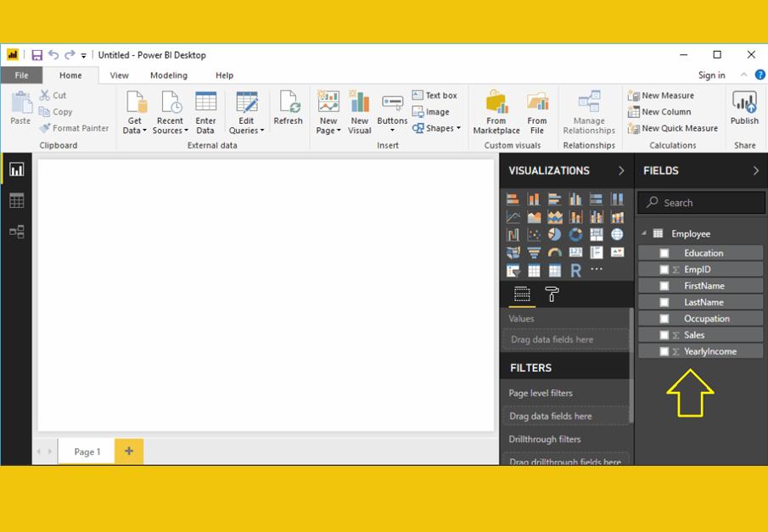Open the Edit Queries dropdown

coord(246,113)
